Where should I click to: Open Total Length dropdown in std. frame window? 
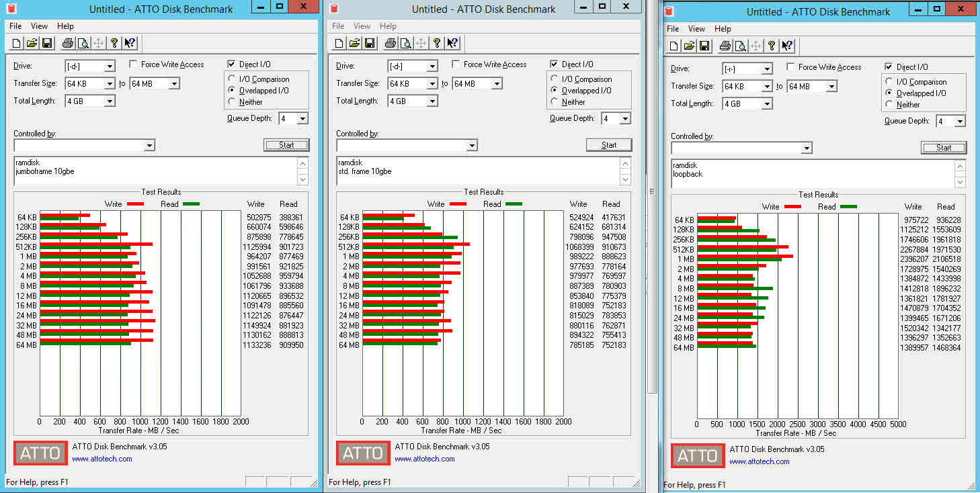point(432,101)
